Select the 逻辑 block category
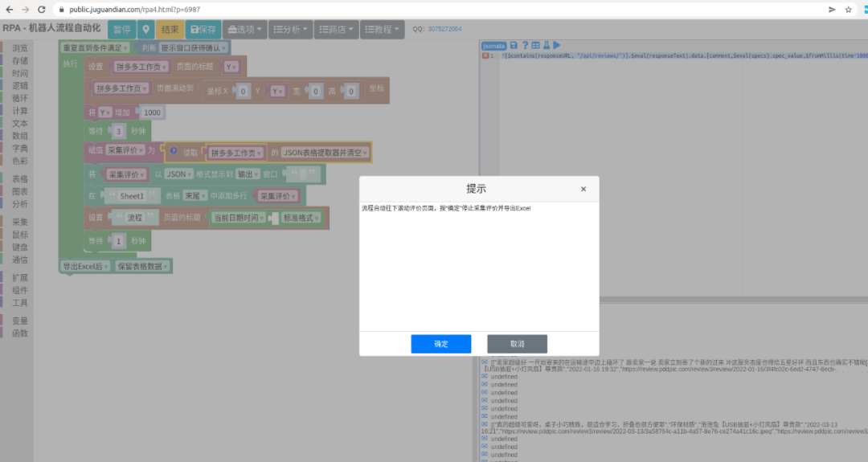868x462 pixels. (x=20, y=86)
